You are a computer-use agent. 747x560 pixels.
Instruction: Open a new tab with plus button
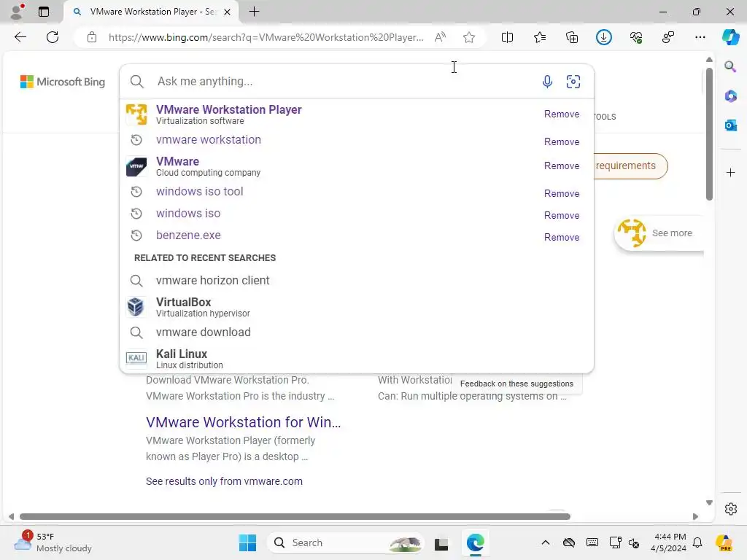click(255, 12)
